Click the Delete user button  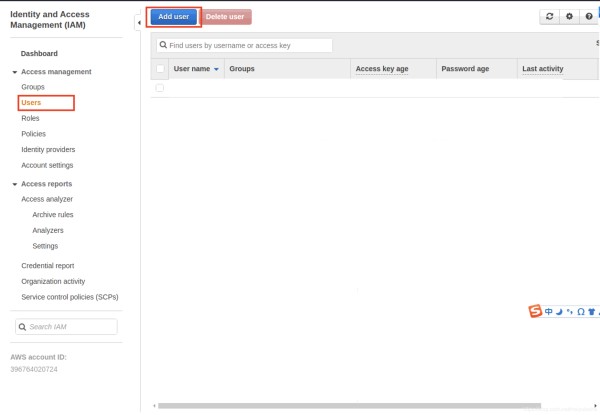pyautogui.click(x=225, y=17)
